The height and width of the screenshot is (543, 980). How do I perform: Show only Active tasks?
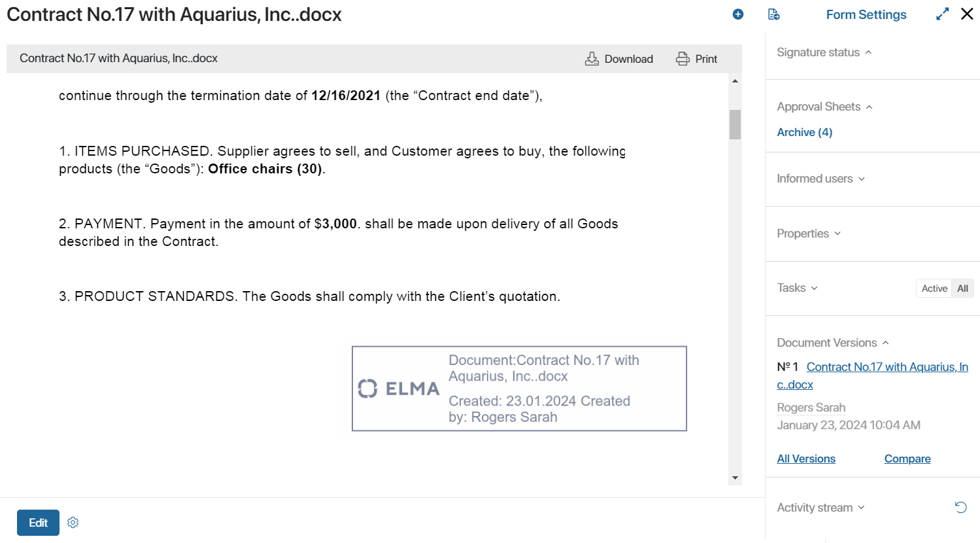coord(934,289)
